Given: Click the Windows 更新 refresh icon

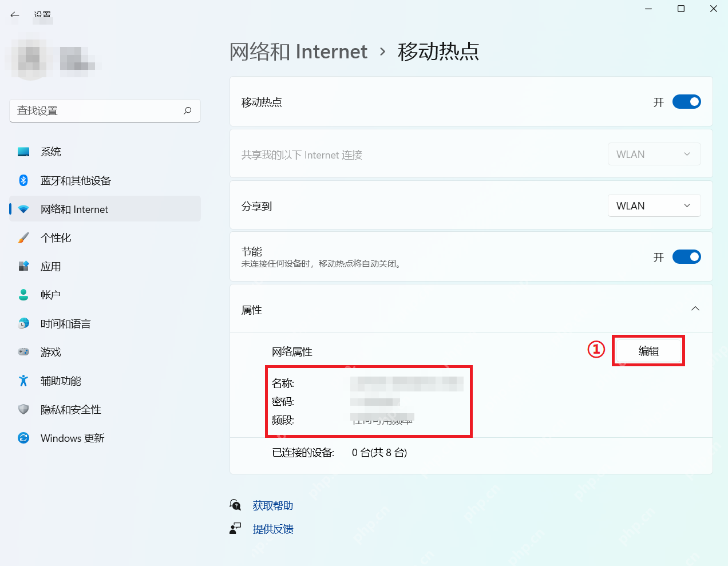Looking at the screenshot, I should coord(23,438).
